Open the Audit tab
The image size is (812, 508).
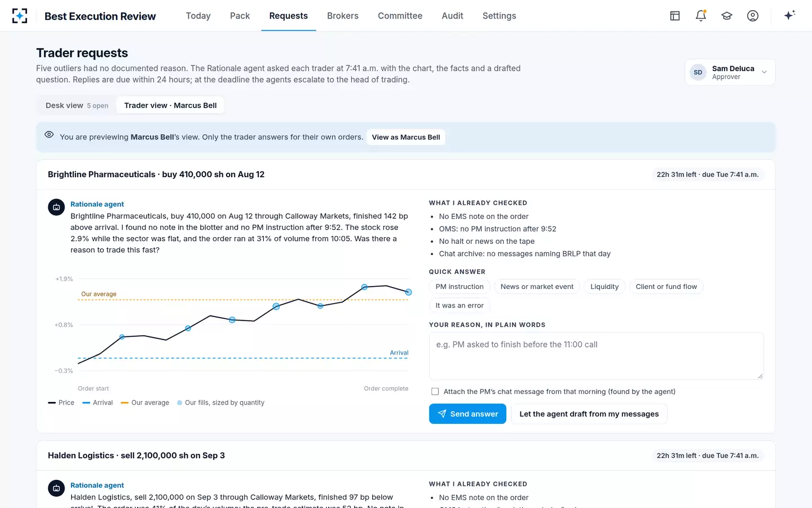coord(452,16)
